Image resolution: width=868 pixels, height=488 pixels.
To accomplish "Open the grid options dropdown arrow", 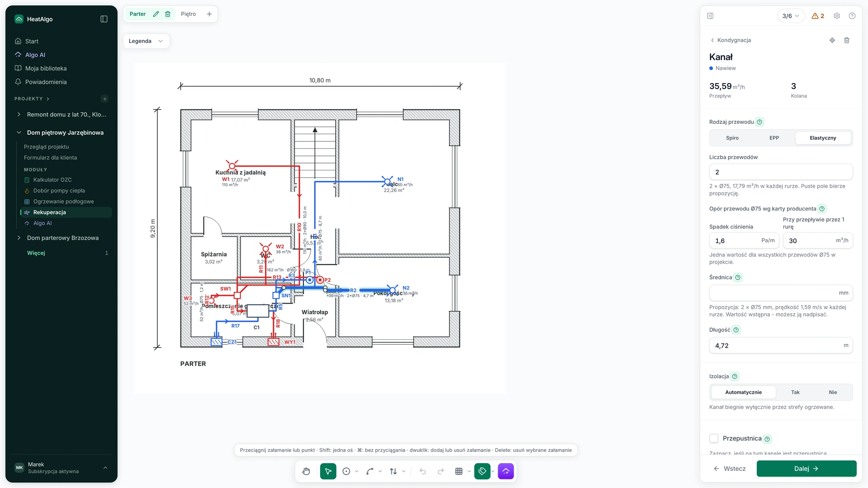I will 469,471.
